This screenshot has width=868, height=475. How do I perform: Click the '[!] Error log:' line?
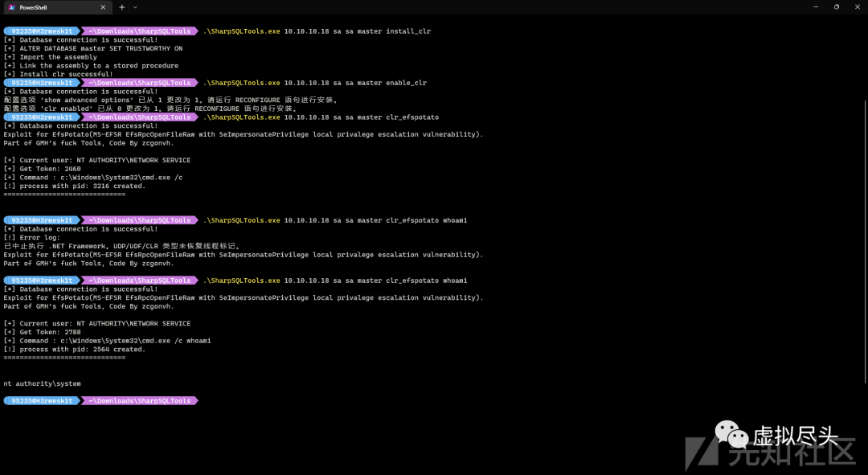[31, 238]
